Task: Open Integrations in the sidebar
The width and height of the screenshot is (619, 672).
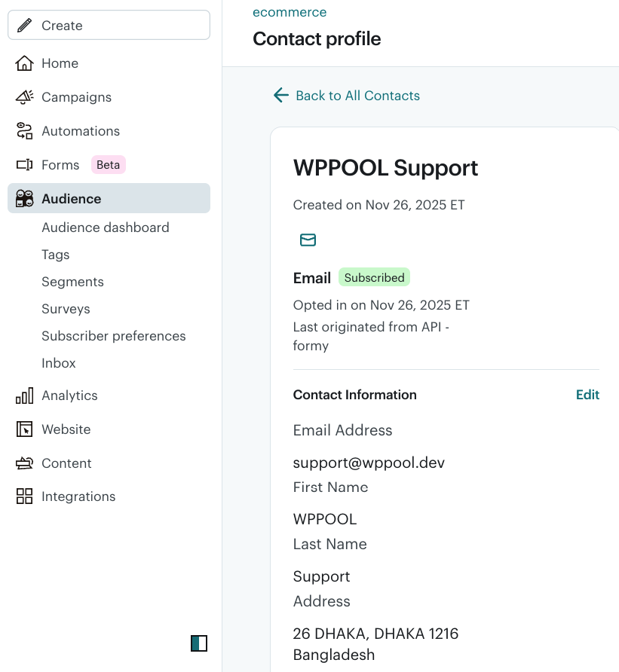Action: 78,496
